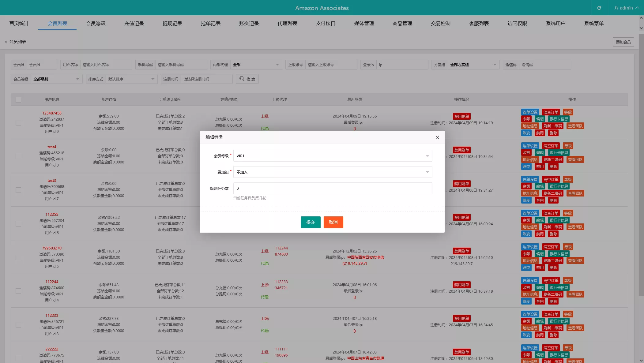644x363 pixels.
Task: Expand the admin menu caret
Action: tap(637, 8)
